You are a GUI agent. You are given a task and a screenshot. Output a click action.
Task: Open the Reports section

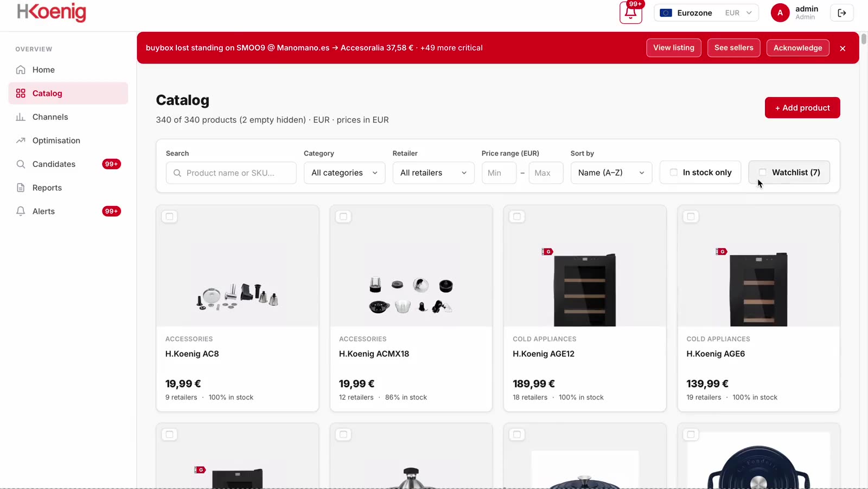(68, 188)
